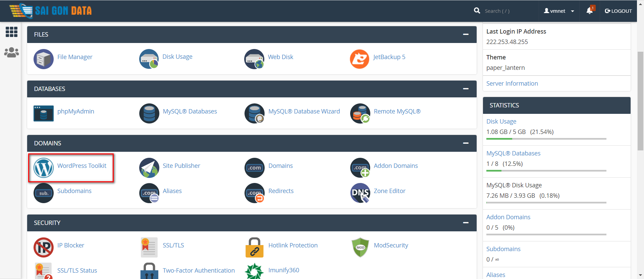Click the Aliases statistics link
The image size is (644, 279).
click(496, 275)
